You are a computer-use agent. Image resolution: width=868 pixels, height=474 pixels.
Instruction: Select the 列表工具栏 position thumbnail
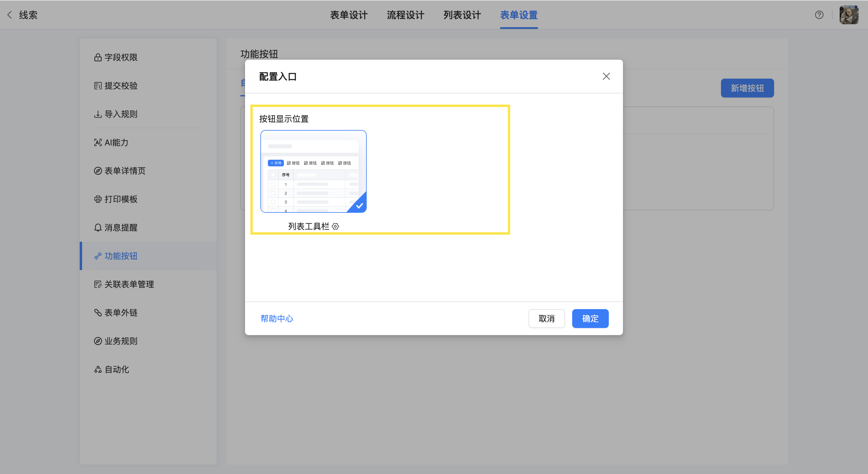point(313,171)
